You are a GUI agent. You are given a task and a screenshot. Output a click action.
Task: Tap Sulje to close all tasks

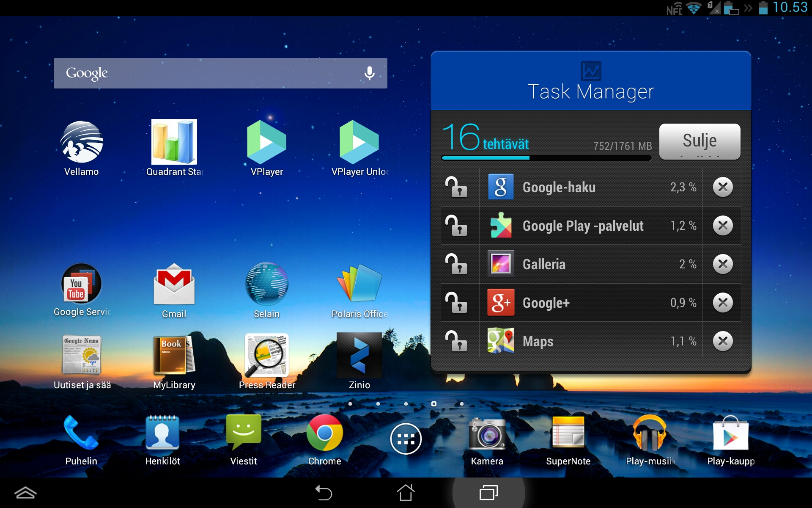click(700, 141)
